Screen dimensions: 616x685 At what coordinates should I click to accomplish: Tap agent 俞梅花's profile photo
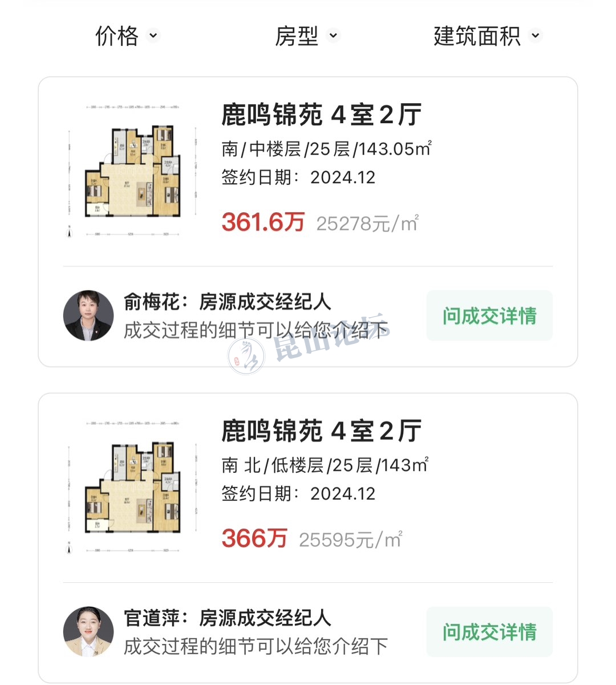pyautogui.click(x=88, y=316)
